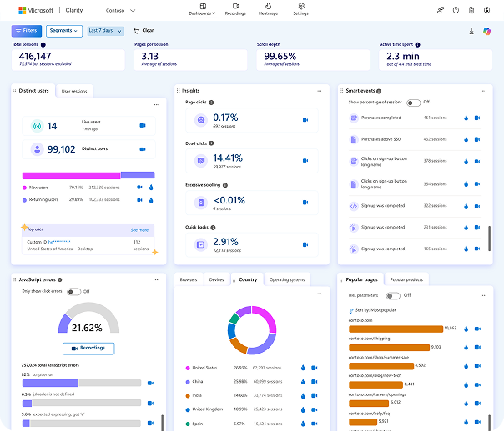The height and width of the screenshot is (432, 504).
Task: Open the Segments dropdown
Action: 64,30
